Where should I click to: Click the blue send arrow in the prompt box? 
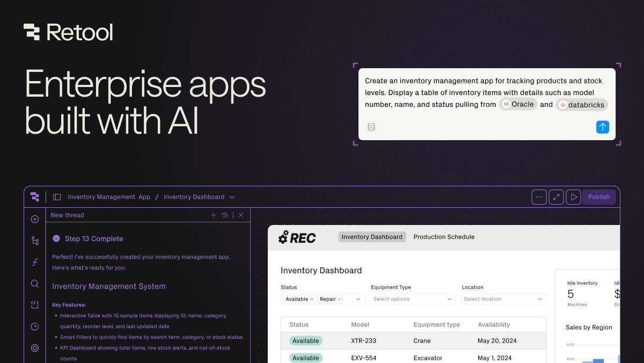pos(603,127)
